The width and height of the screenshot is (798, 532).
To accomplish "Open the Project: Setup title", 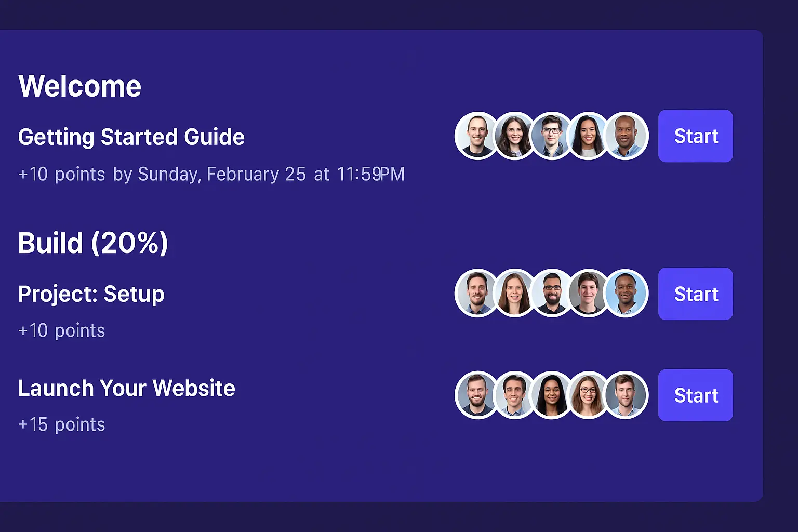I will tap(91, 294).
